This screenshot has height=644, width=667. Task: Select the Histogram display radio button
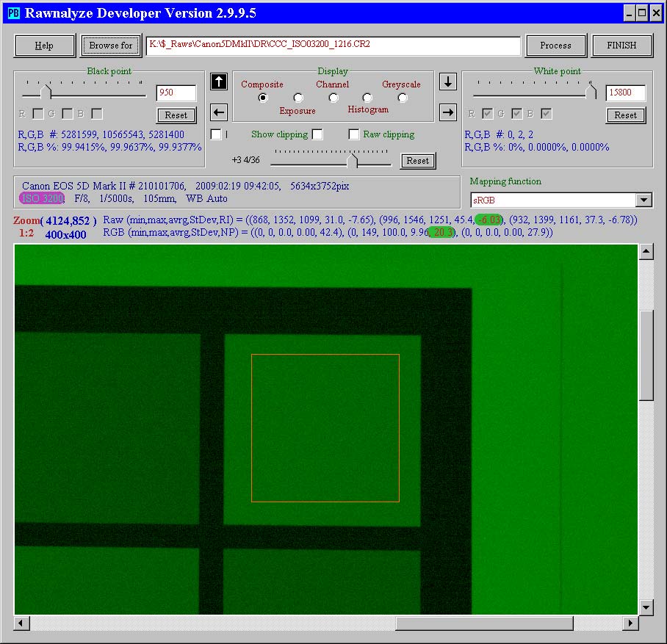point(367,98)
